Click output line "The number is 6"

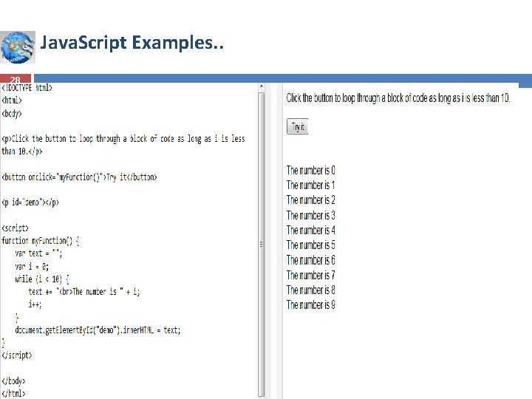pos(311,260)
